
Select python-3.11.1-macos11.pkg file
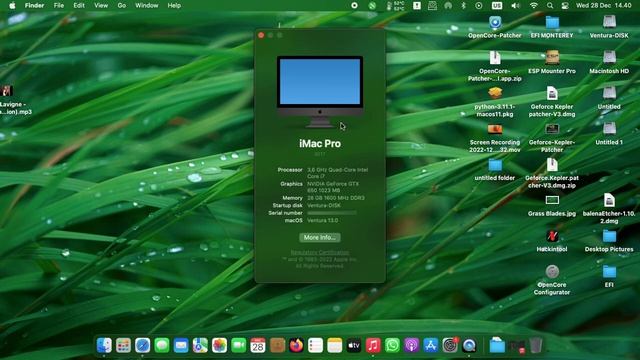pos(495,93)
